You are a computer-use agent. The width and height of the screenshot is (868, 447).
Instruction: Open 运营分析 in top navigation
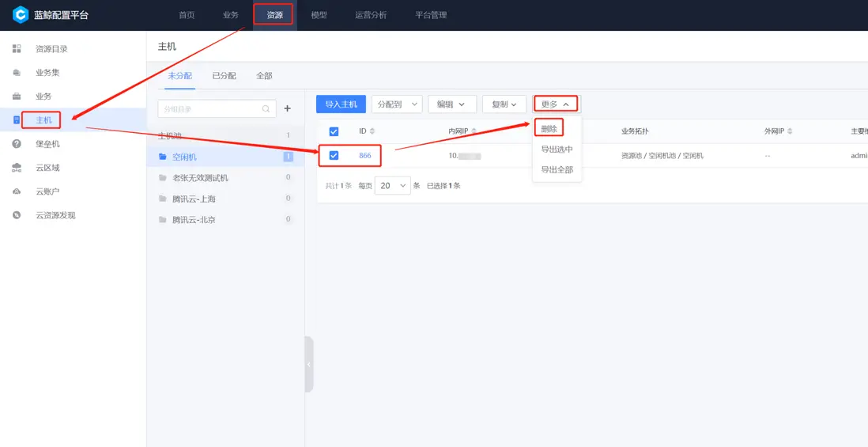371,15
